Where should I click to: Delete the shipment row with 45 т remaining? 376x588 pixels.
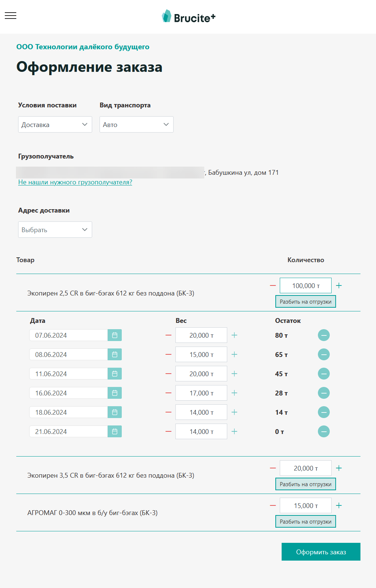324,374
